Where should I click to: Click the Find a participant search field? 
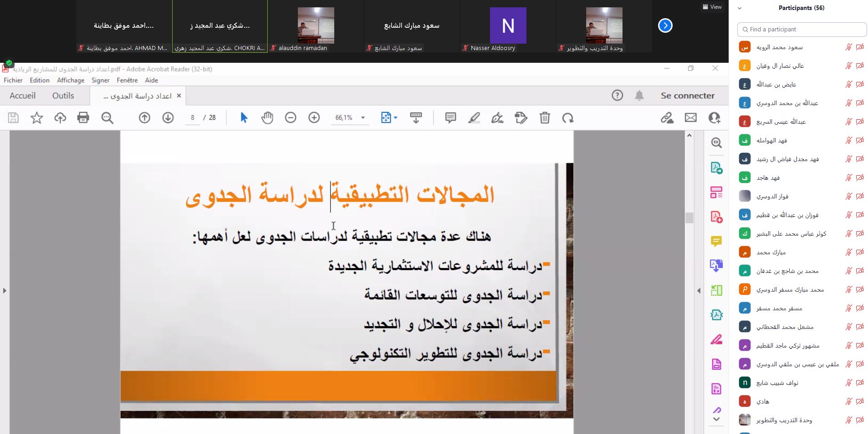click(x=802, y=29)
